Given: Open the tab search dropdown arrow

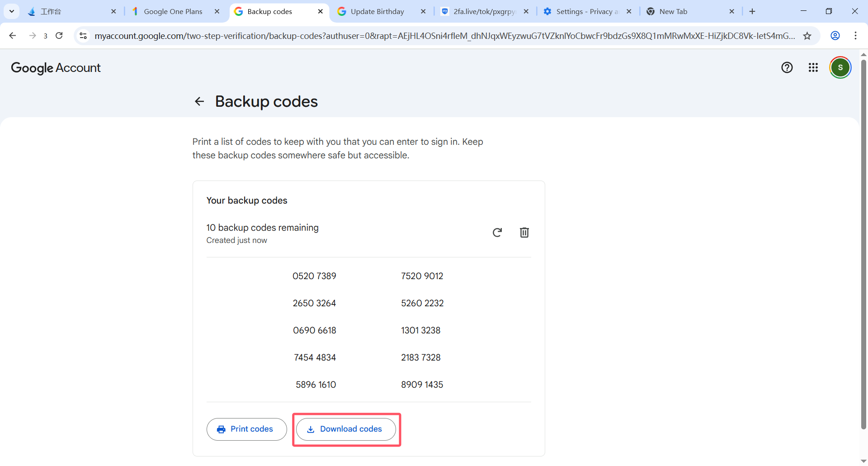Looking at the screenshot, I should [x=12, y=11].
